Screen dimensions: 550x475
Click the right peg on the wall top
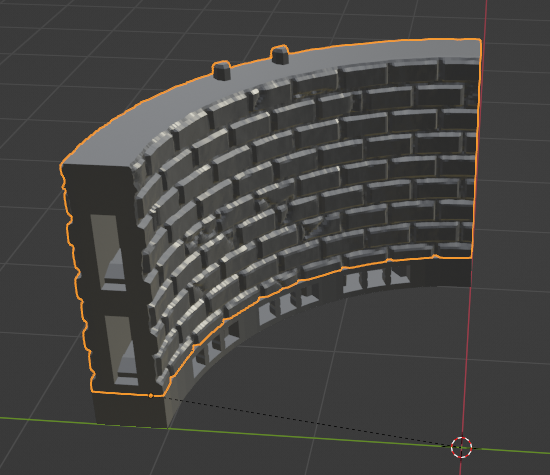click(x=280, y=55)
